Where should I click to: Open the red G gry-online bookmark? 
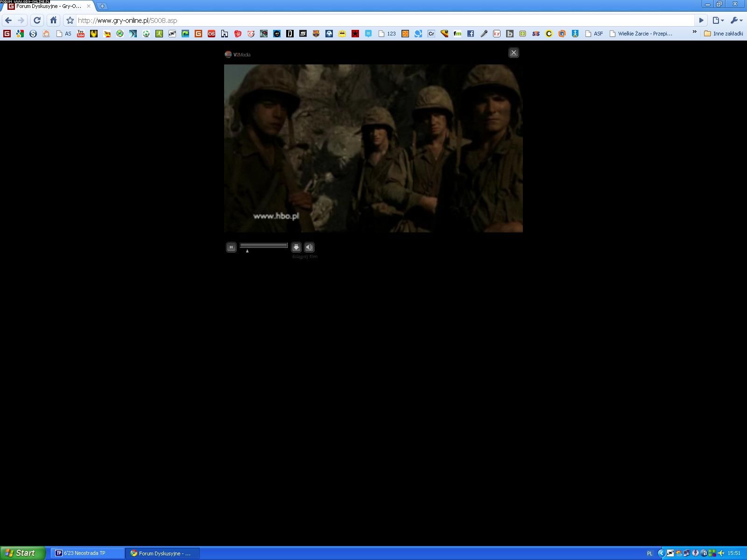(x=7, y=34)
